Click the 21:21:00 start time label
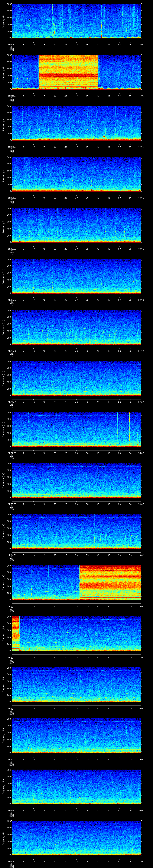The width and height of the screenshot is (153, 868). tap(12, 402)
